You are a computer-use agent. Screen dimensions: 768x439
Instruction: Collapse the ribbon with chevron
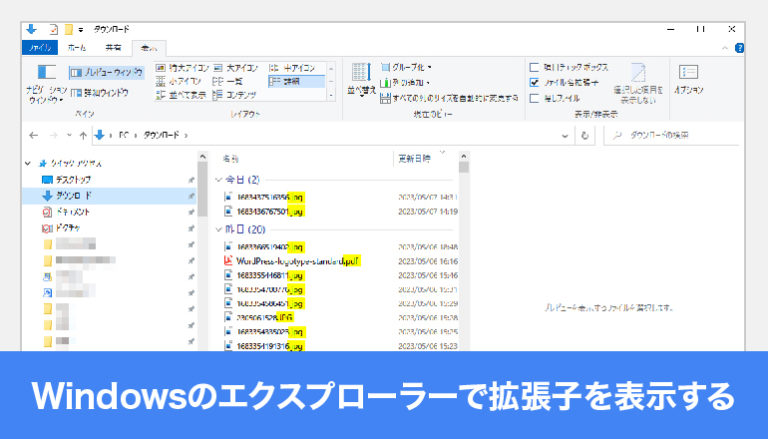click(x=725, y=48)
